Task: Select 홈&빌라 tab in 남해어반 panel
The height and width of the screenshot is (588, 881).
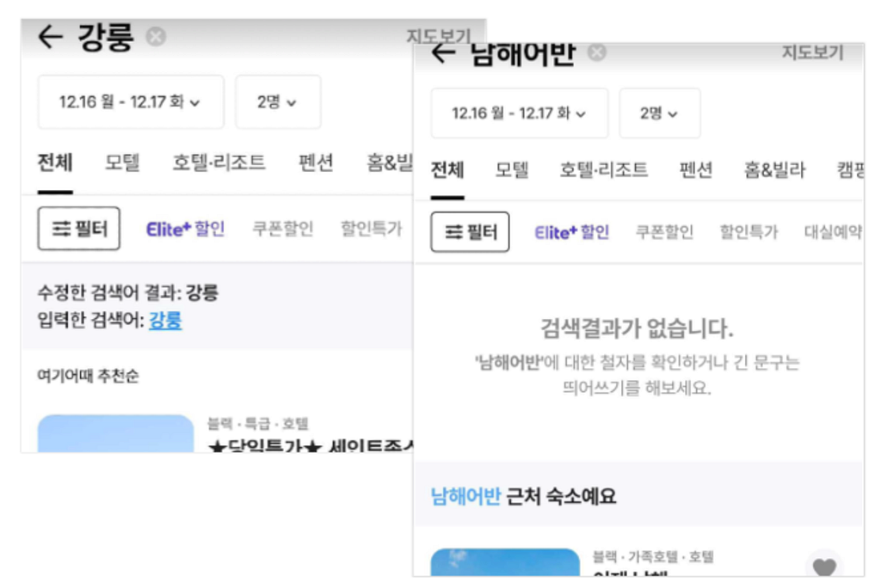Action: click(x=774, y=169)
